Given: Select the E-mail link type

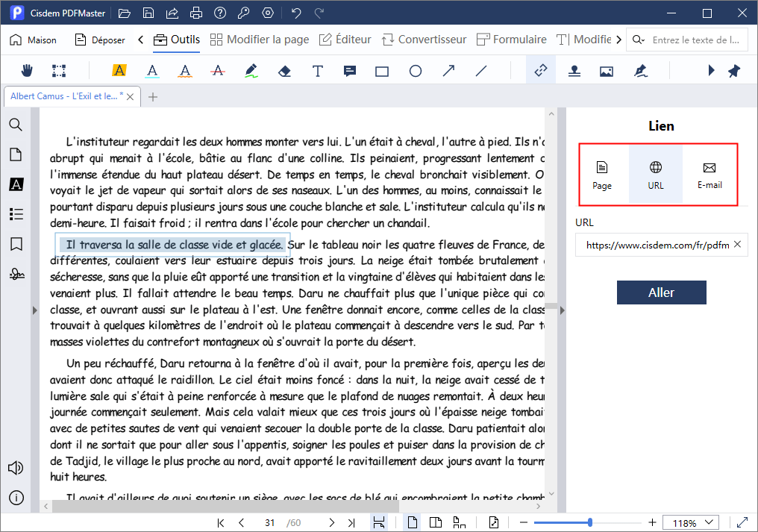Looking at the screenshot, I should (710, 175).
